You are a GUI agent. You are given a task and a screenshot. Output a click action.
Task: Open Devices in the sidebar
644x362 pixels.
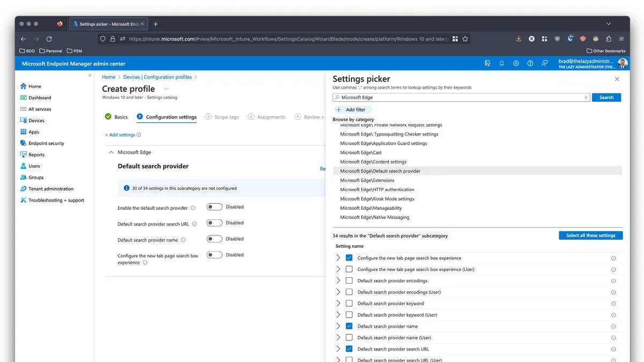coord(32,121)
